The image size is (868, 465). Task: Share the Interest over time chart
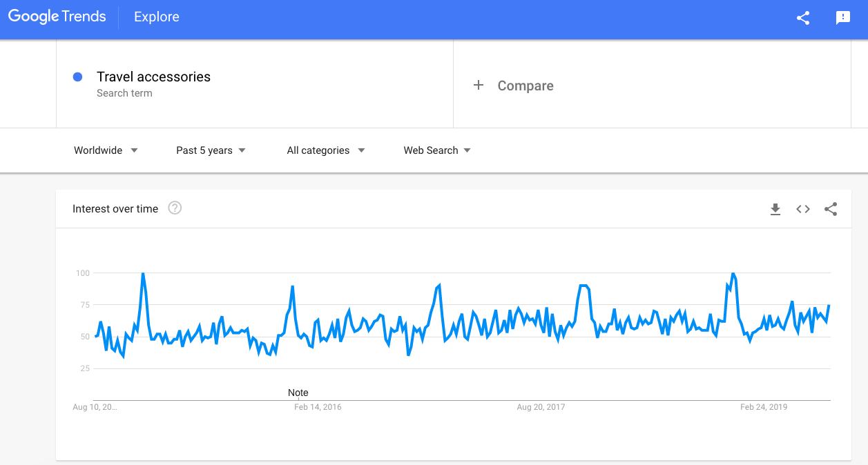click(831, 209)
